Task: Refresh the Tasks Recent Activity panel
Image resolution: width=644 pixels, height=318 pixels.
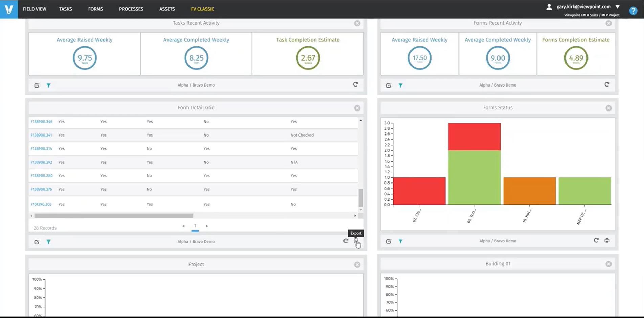Action: (355, 84)
